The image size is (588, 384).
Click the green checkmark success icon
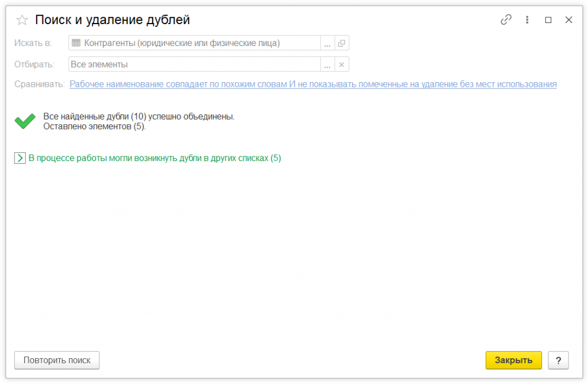point(25,121)
